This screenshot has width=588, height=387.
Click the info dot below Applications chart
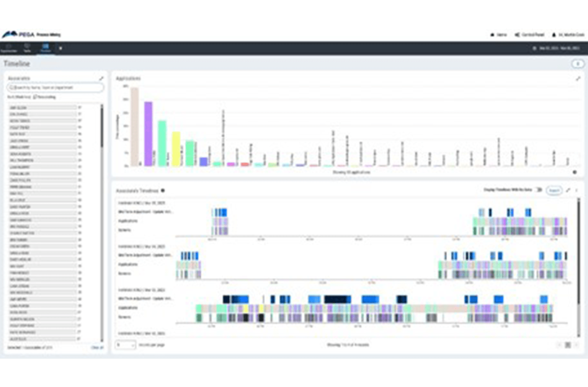tap(575, 172)
